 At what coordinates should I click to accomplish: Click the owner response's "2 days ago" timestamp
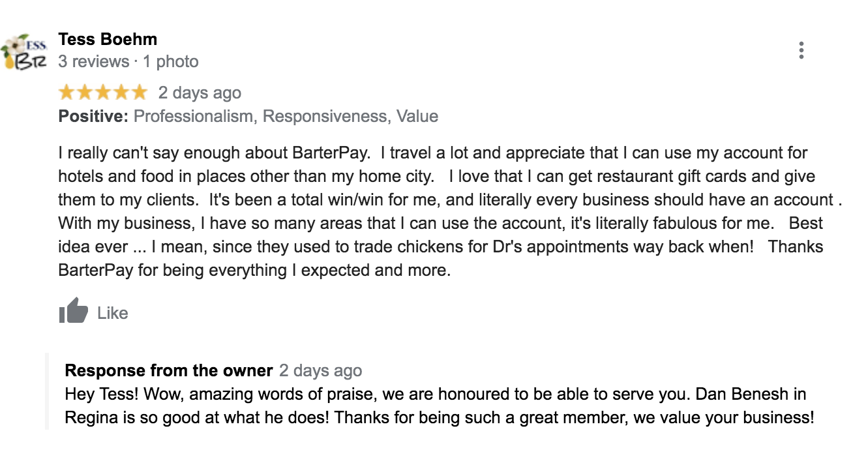tap(320, 371)
